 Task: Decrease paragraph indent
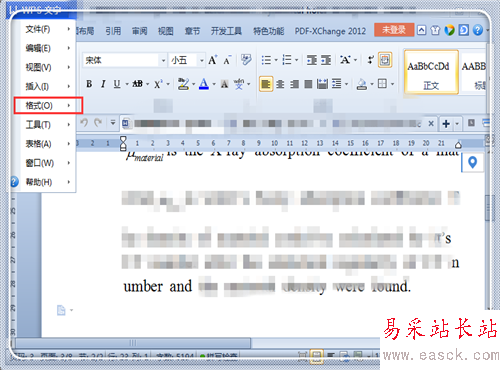point(312,60)
